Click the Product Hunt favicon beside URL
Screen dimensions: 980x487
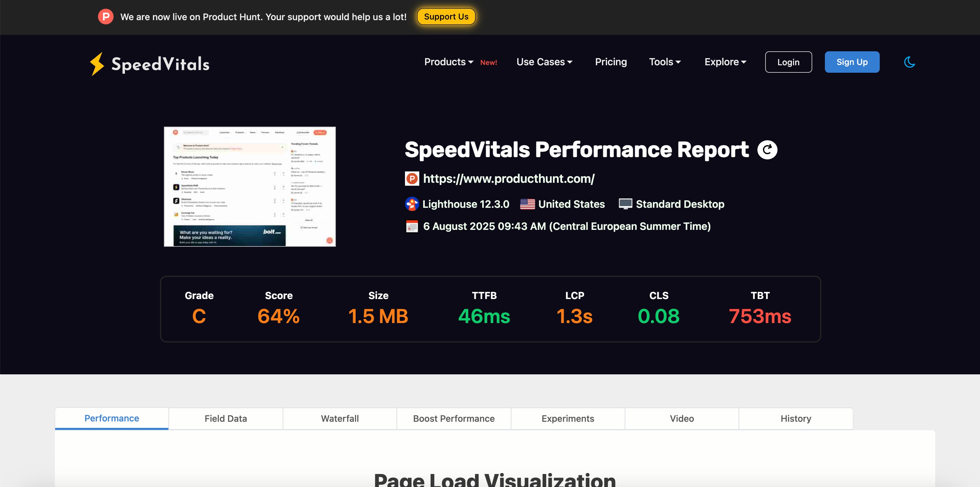coord(411,179)
